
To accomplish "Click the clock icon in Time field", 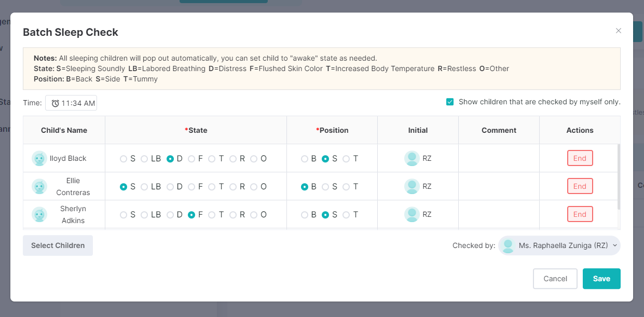I will tap(55, 103).
